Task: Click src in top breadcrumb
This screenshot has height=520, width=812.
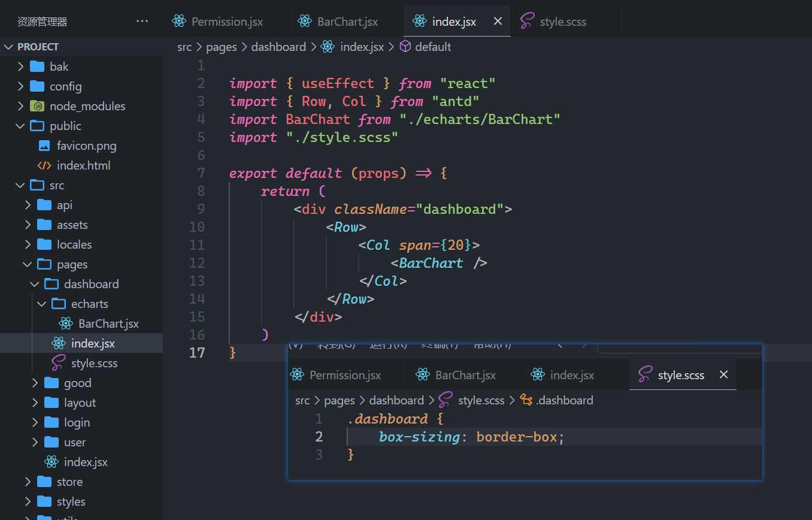Action: (184, 47)
